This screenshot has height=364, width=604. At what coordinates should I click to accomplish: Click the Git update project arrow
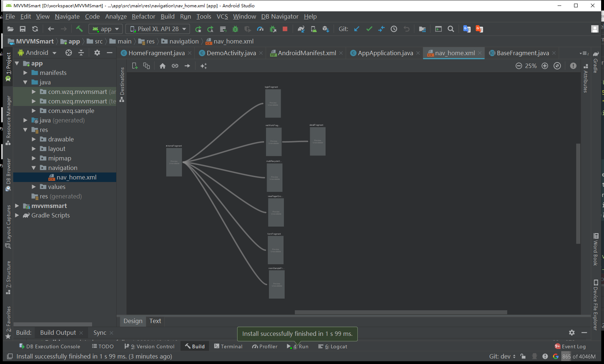click(357, 29)
